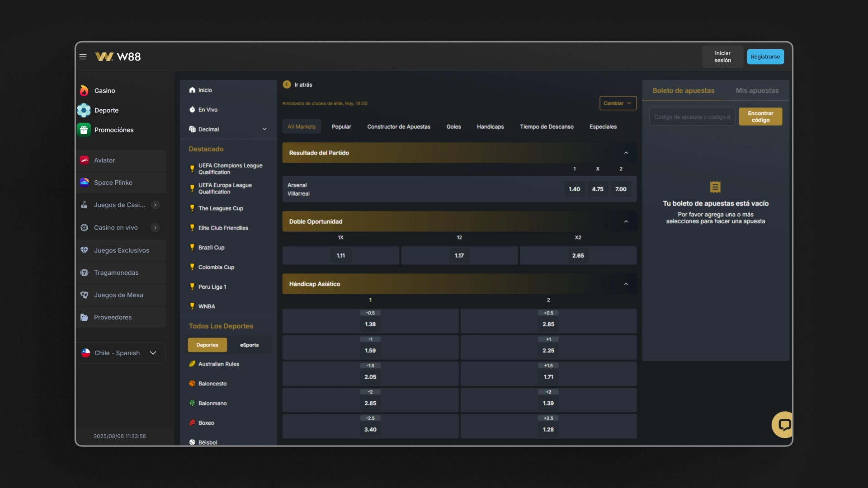Screen dimensions: 868x488
Task: Click the bet code input field
Action: [692, 117]
